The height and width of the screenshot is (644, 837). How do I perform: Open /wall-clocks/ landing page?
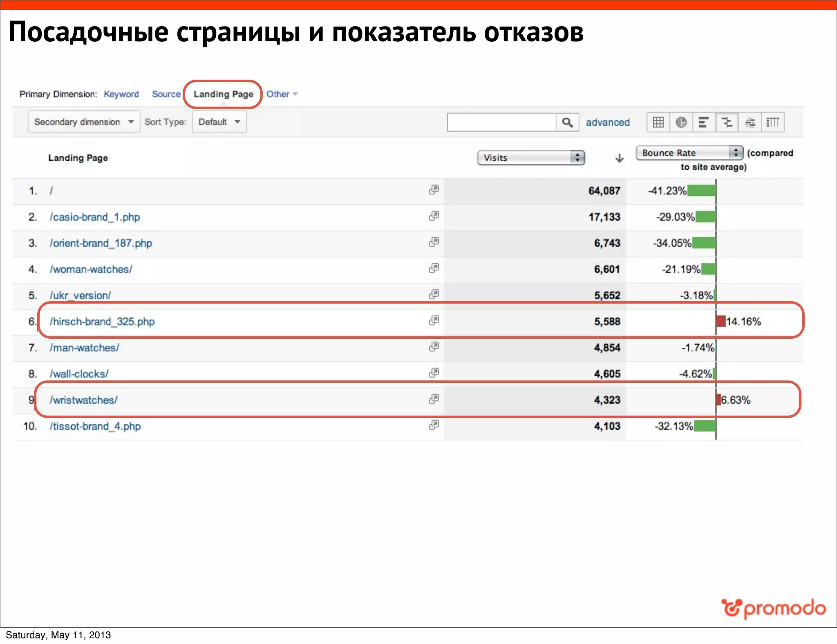coord(79,374)
